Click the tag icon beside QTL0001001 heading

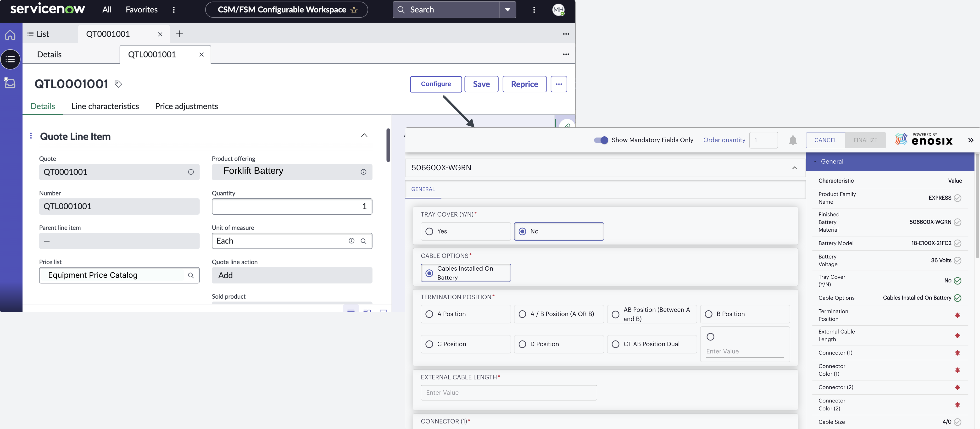pyautogui.click(x=118, y=84)
